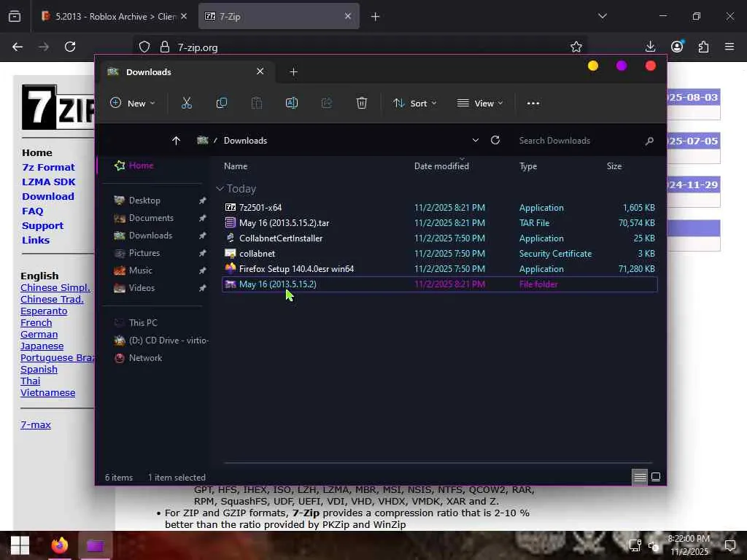The width and height of the screenshot is (747, 560).
Task: Switch to large thumbnails view via status bar icon
Action: click(x=656, y=477)
